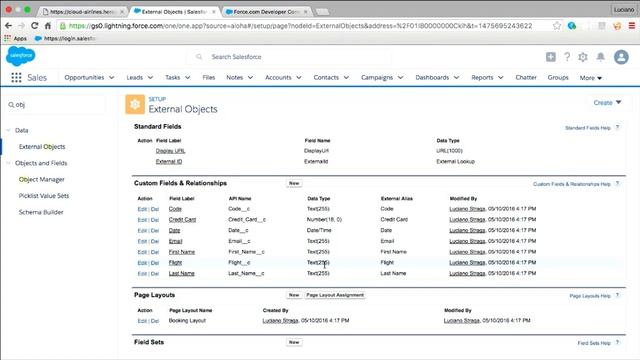Click Page Layout Assignment button
The image size is (640, 360).
click(x=335, y=295)
